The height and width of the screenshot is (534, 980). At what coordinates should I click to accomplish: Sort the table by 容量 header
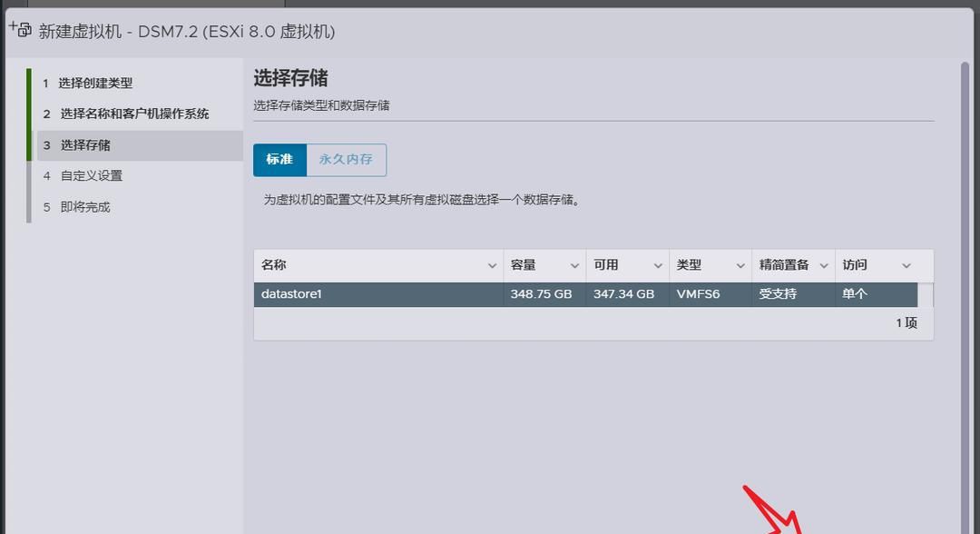[523, 265]
